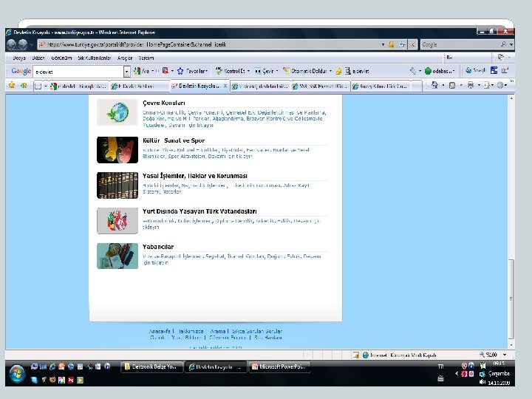Screen dimensions: 532x399
Task: Open the Otomatik Doldur dropdown
Action: 307,71
